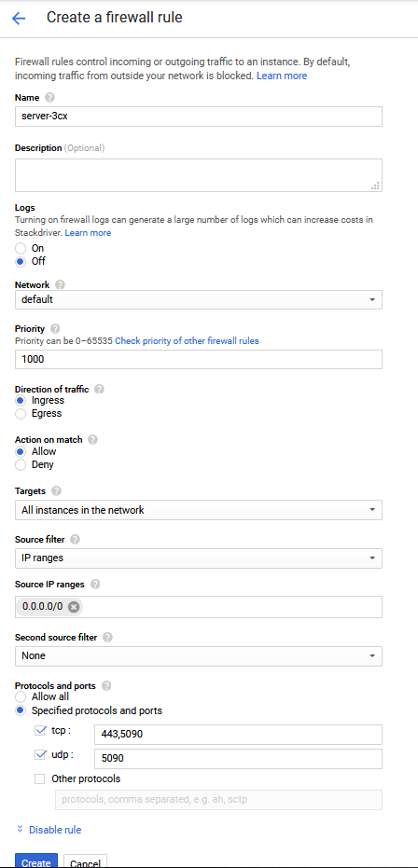Click into the Description text area
This screenshot has height=868, width=418.
[x=198, y=175]
